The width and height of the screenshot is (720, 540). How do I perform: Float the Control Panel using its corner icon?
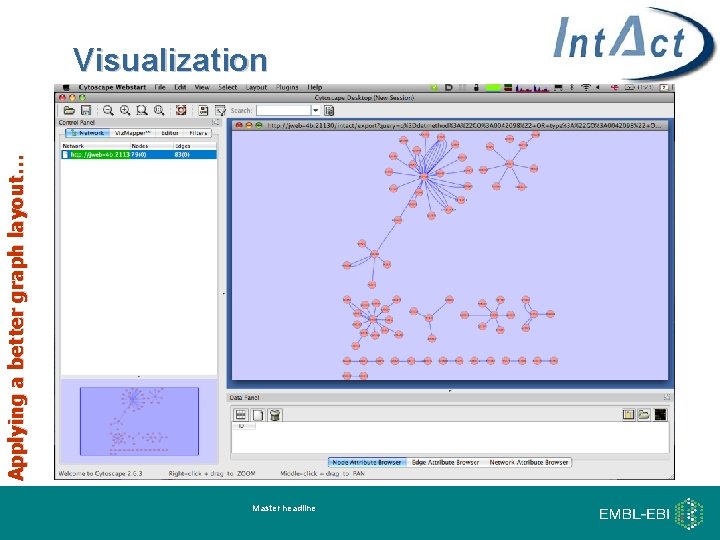pos(215,122)
